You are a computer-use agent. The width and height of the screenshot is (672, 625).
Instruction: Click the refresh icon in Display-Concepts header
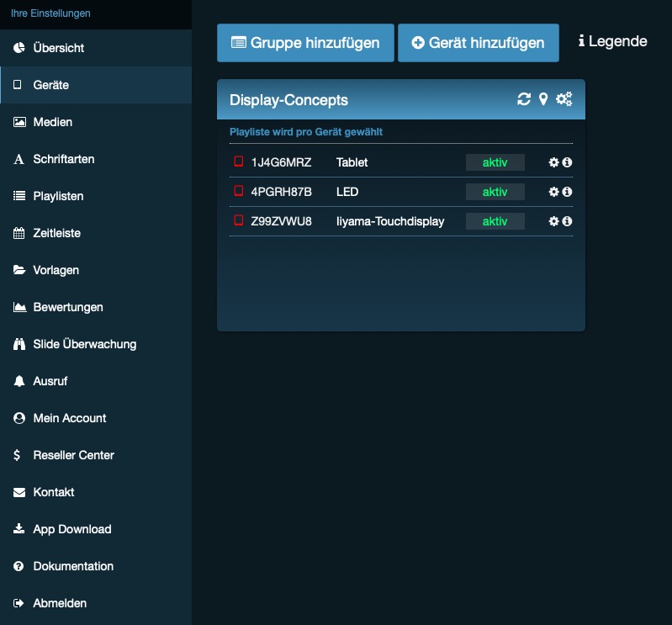coord(524,99)
